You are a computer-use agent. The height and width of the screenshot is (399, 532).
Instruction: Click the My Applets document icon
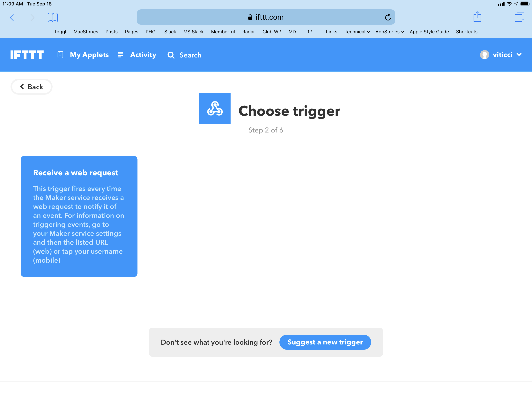coord(60,55)
